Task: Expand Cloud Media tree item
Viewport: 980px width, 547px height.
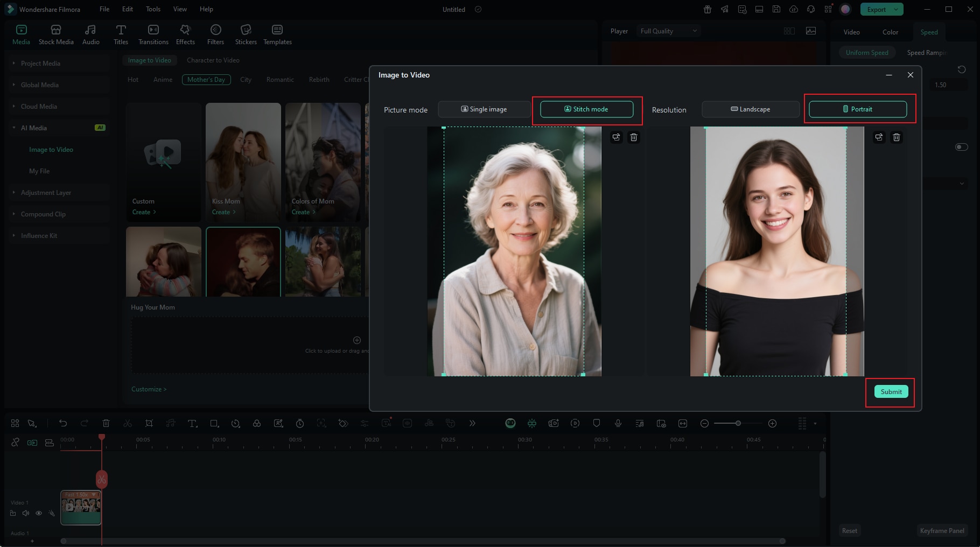Action: click(x=14, y=107)
